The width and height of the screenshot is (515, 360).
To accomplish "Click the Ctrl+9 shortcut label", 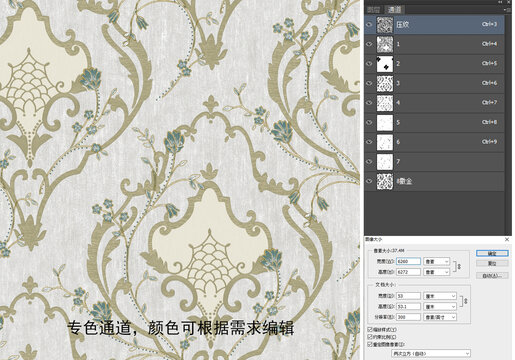I will click(x=489, y=142).
